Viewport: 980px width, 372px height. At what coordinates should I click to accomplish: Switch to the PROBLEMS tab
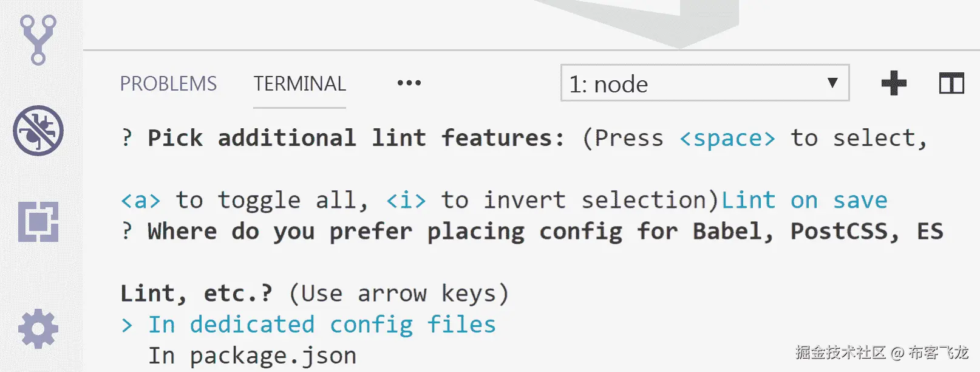click(x=168, y=83)
